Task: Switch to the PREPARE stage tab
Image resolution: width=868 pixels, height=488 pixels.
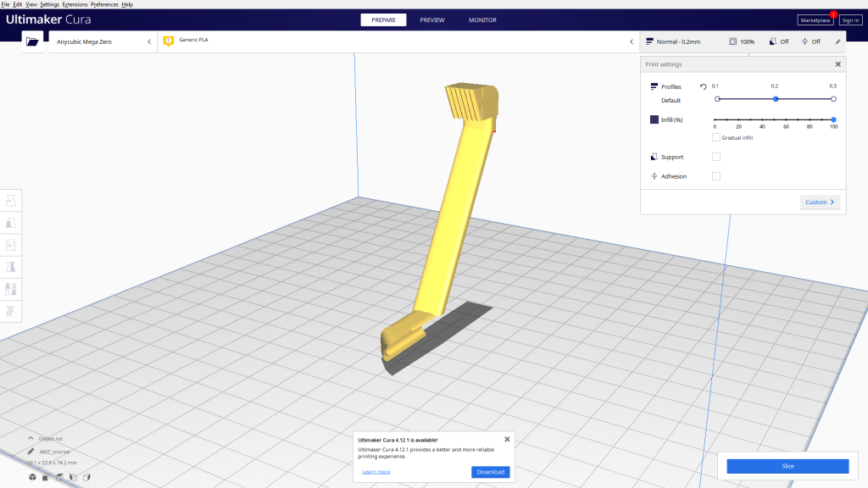Action: pos(384,20)
